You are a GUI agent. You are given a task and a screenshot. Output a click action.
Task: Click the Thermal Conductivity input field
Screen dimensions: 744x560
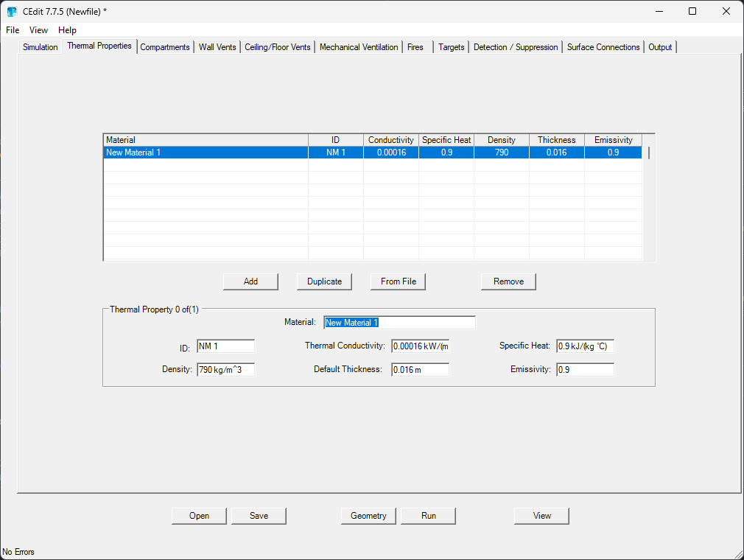click(420, 346)
